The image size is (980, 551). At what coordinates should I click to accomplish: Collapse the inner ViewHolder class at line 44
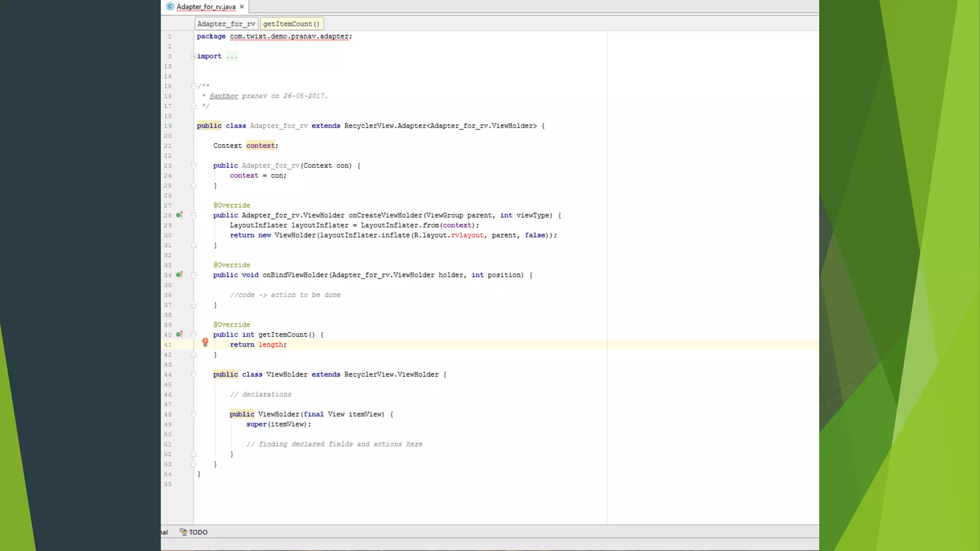click(194, 375)
